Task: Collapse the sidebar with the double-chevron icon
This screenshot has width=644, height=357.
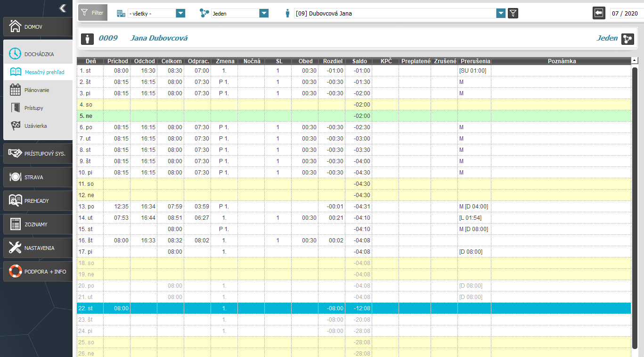Action: click(x=62, y=8)
